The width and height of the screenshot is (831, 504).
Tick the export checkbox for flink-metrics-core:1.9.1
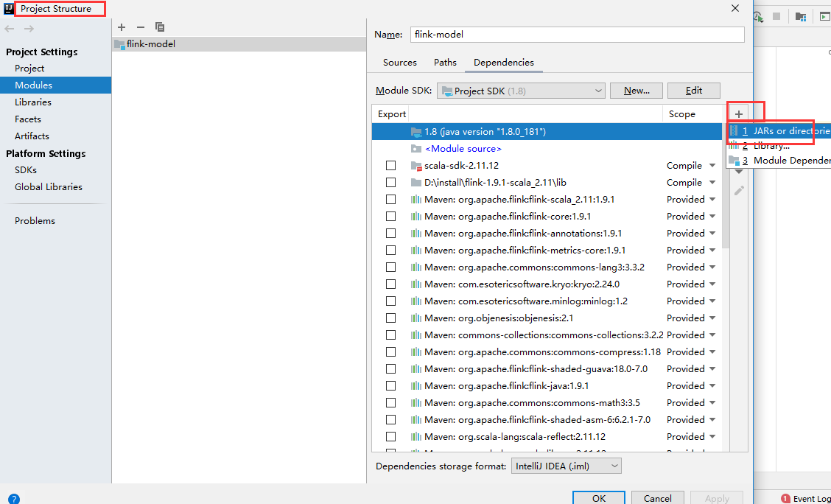(x=391, y=250)
